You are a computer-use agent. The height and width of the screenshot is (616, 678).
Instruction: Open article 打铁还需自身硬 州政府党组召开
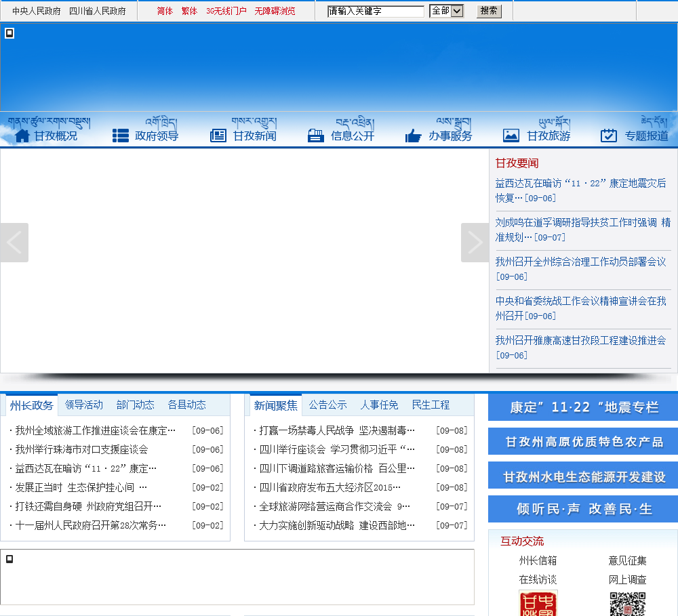click(x=88, y=506)
